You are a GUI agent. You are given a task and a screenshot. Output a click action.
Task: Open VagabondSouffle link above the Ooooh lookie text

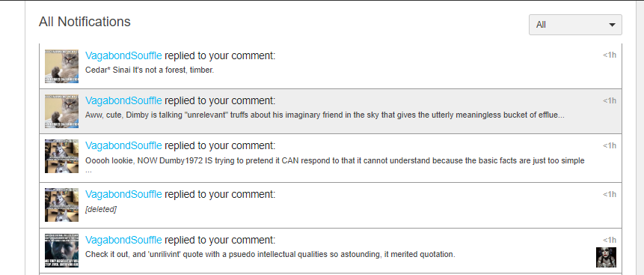123,145
